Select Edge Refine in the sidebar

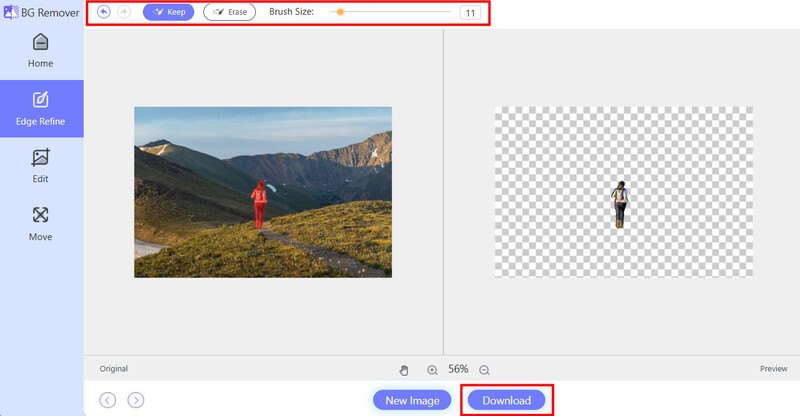click(x=41, y=108)
